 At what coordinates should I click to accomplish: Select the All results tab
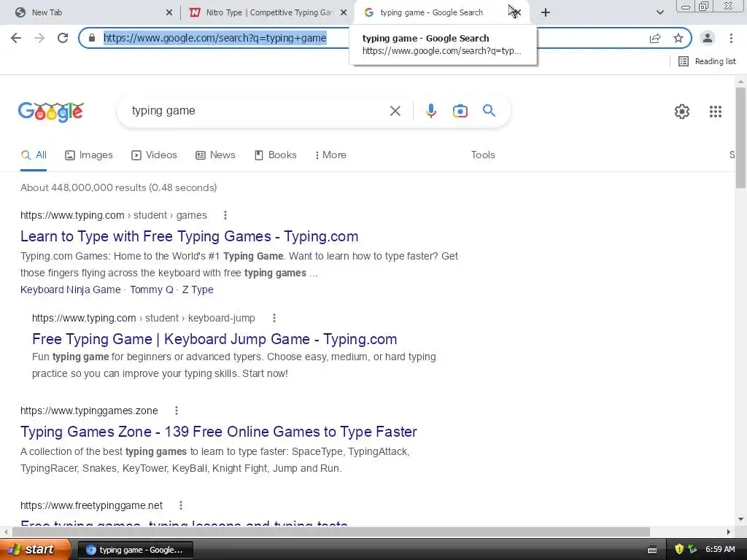pos(34,155)
